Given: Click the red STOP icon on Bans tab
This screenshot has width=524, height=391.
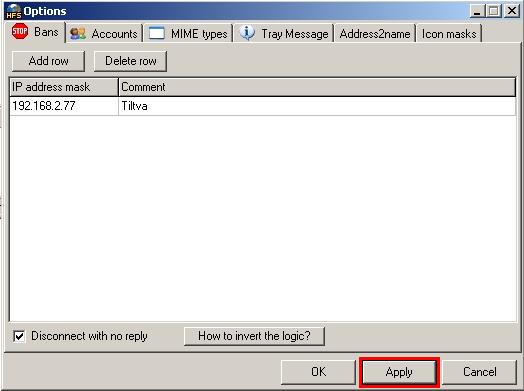Looking at the screenshot, I should 20,31.
